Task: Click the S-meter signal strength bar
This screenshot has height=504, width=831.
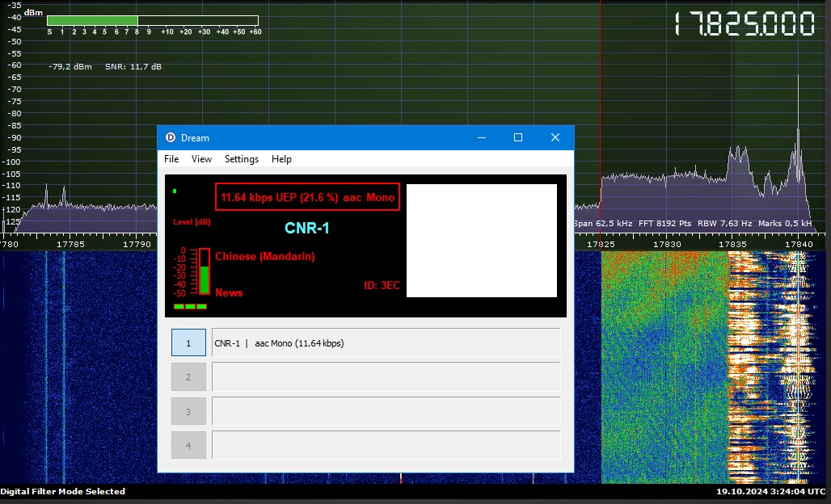Action: (x=153, y=21)
